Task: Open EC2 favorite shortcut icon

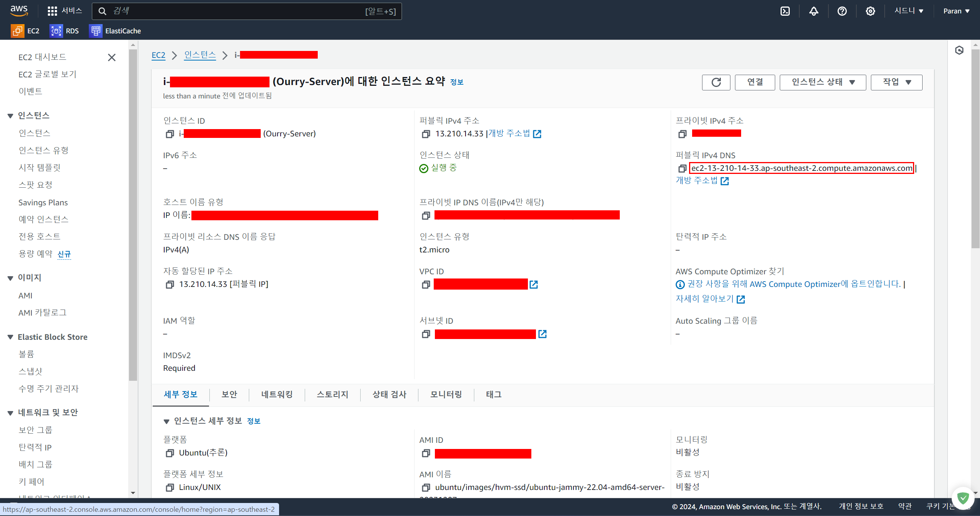Action: point(17,31)
